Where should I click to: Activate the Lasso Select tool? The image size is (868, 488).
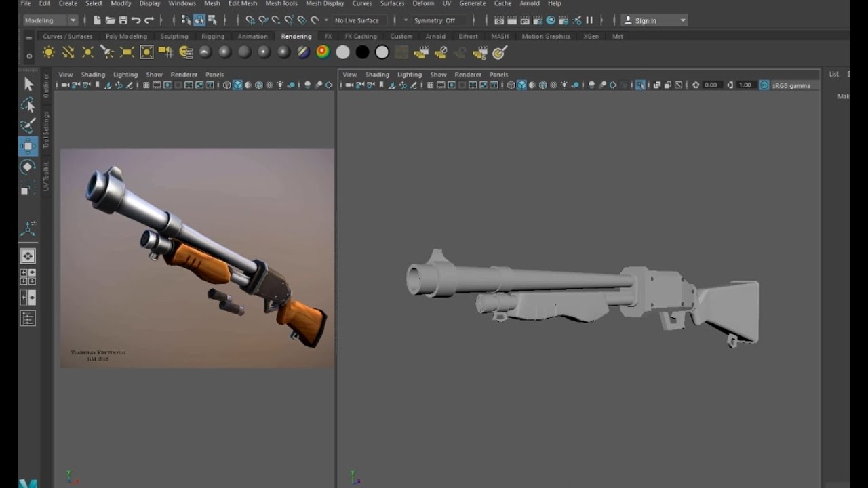coord(28,105)
